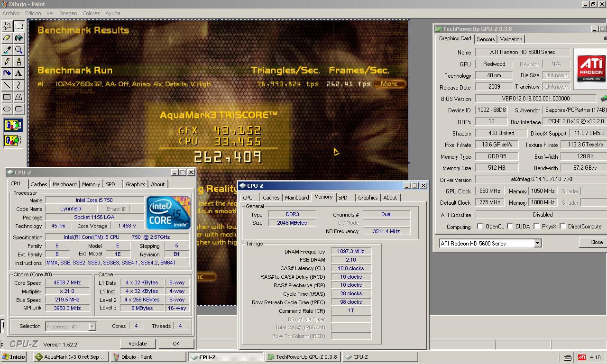Viewport: 607px width, 364px height.
Task: Click the Validate button in CPU-Z
Action: click(138, 344)
